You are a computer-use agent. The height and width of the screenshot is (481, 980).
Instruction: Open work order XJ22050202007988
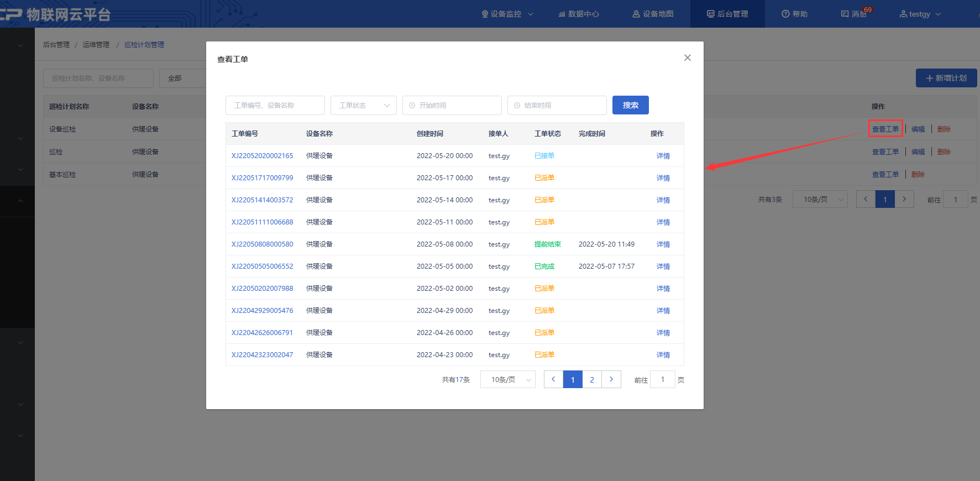[262, 289]
